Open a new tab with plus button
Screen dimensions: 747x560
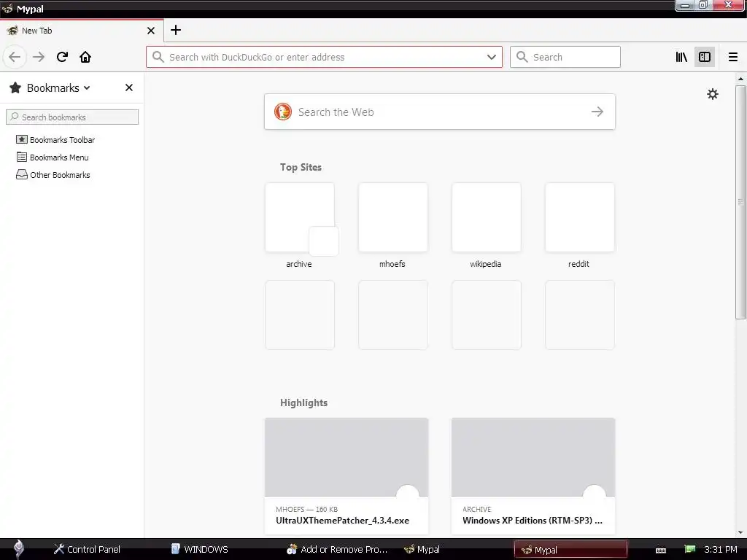(x=176, y=30)
